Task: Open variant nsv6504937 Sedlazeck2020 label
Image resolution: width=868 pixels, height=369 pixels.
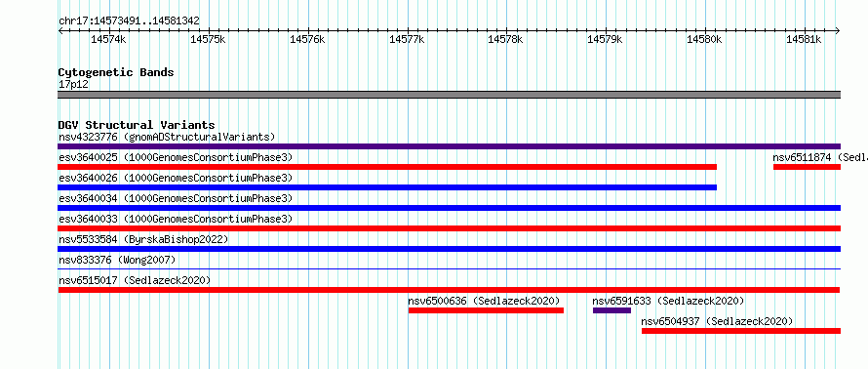Action: tap(718, 321)
